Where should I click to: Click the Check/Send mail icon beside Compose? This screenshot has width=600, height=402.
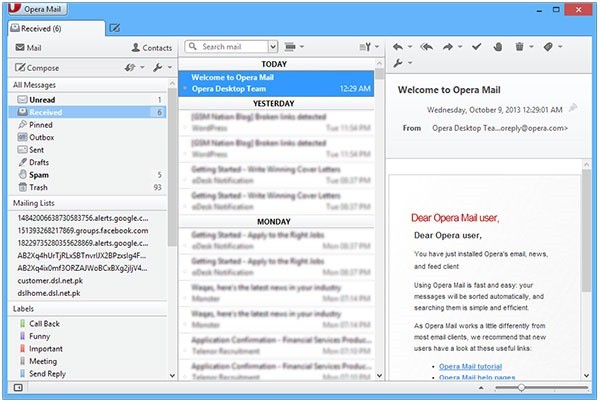130,68
